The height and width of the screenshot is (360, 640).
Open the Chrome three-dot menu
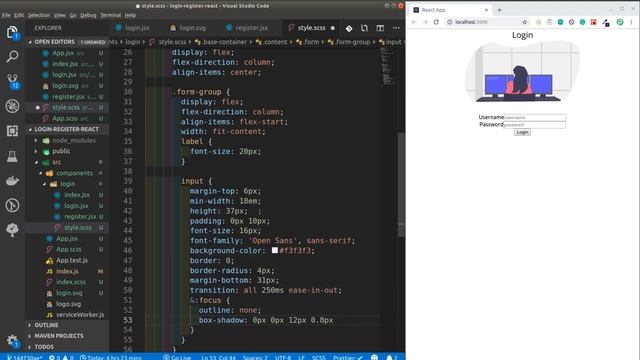click(631, 22)
